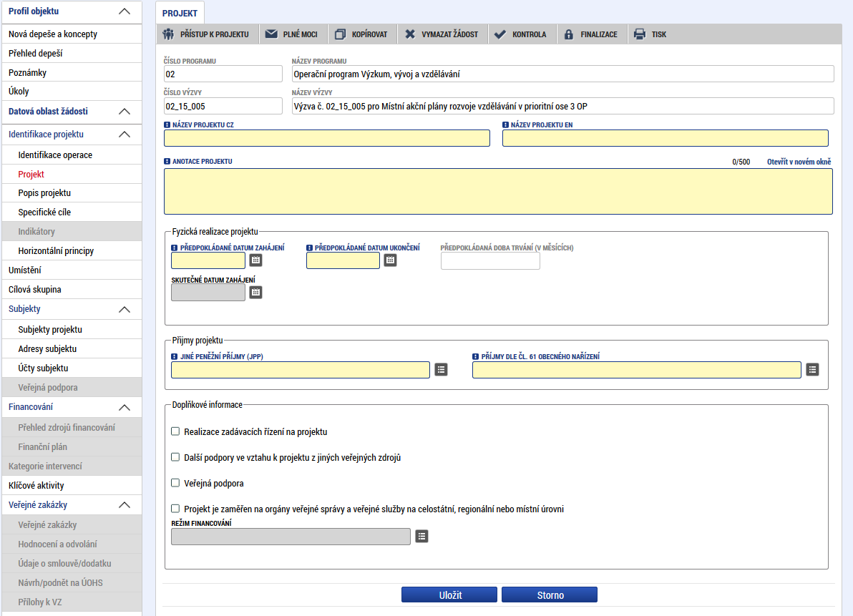Collapse the Datová oblast žádosti section
This screenshot has width=853, height=616.
point(125,112)
